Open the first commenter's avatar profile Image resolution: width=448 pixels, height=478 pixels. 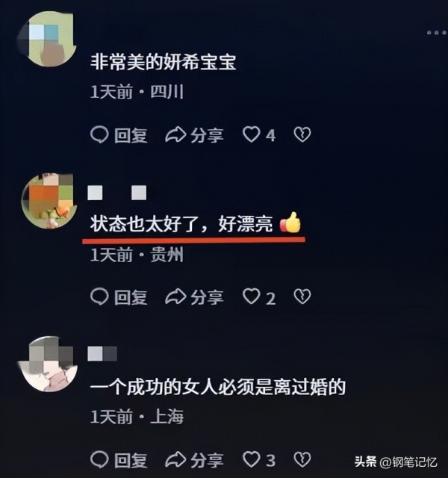47,39
